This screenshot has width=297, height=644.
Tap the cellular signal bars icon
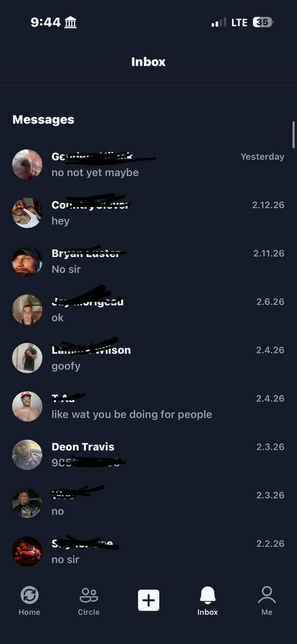[x=218, y=23]
